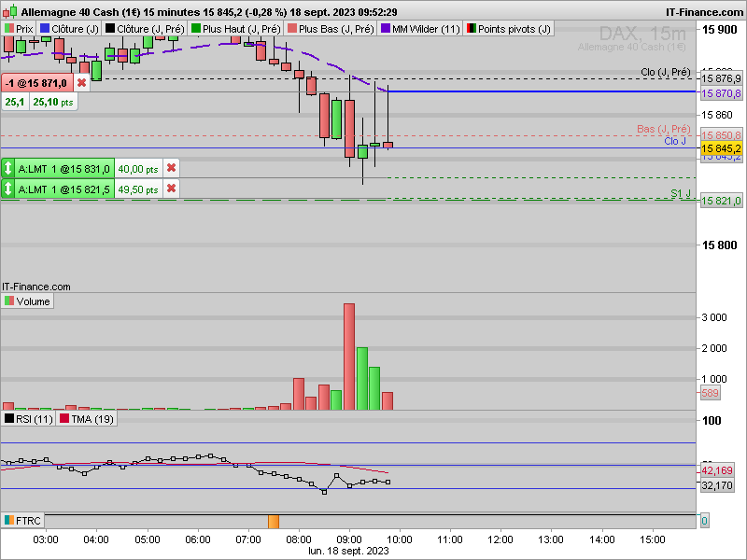Click the blue Clôture (J) color swatch
The height and width of the screenshot is (560, 747).
point(45,29)
